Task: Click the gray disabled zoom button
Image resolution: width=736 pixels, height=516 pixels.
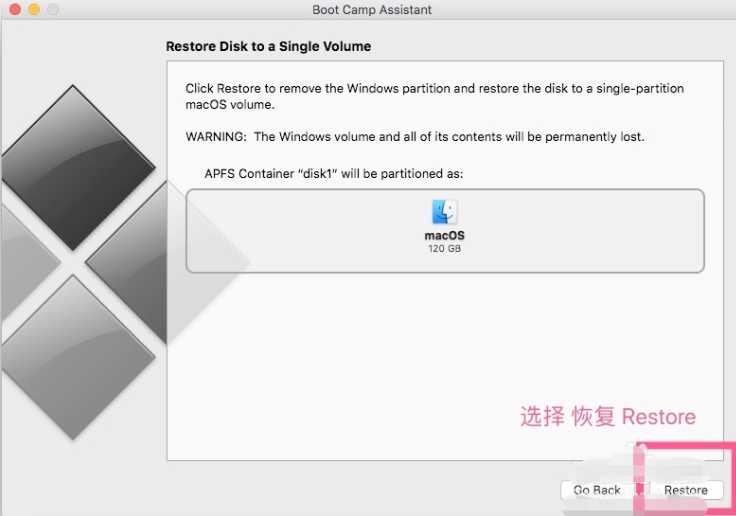Action: tap(52, 9)
